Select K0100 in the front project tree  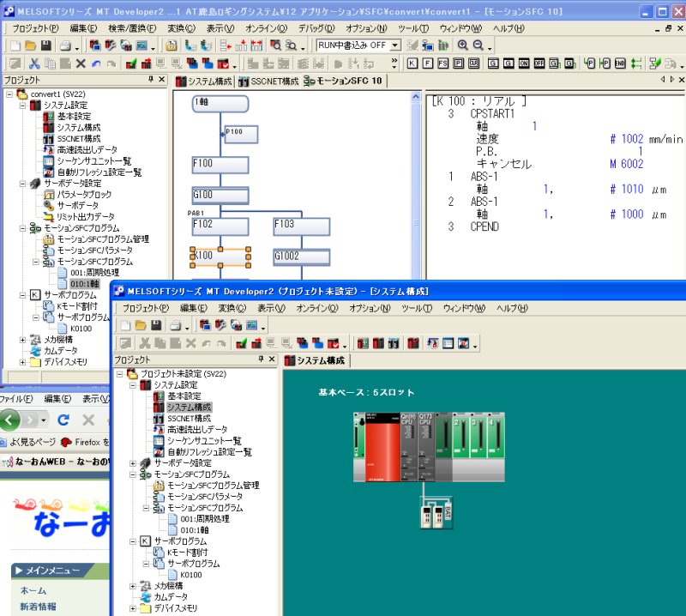click(x=185, y=575)
